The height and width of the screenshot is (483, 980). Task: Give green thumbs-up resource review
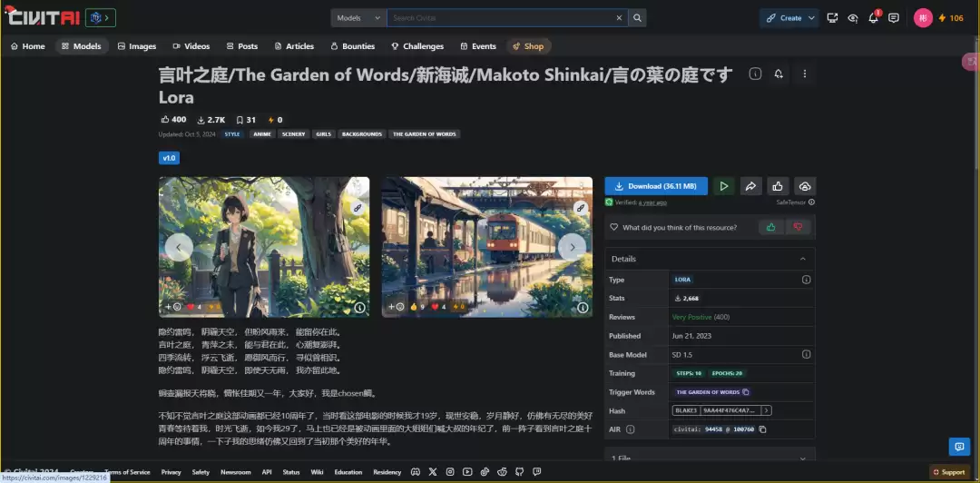click(x=770, y=227)
